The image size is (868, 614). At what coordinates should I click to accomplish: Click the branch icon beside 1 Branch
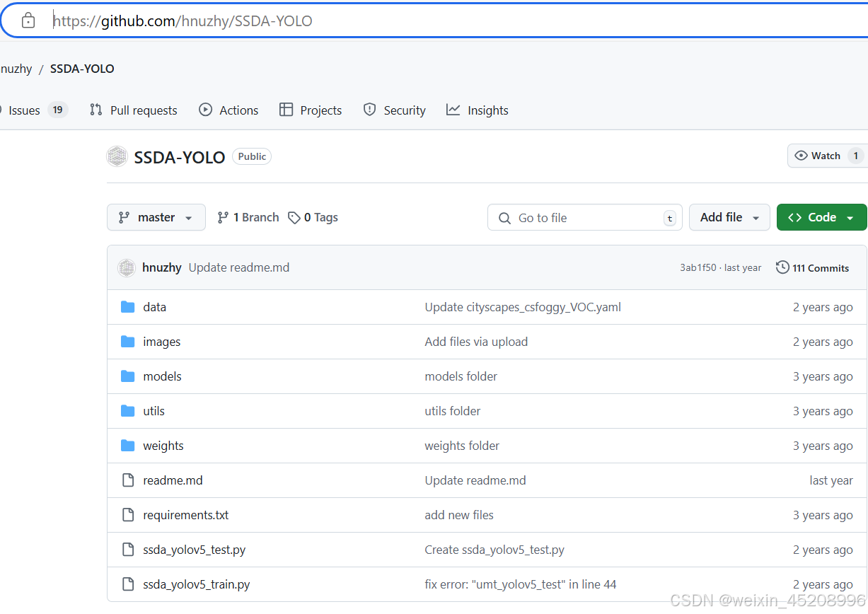pyautogui.click(x=223, y=217)
